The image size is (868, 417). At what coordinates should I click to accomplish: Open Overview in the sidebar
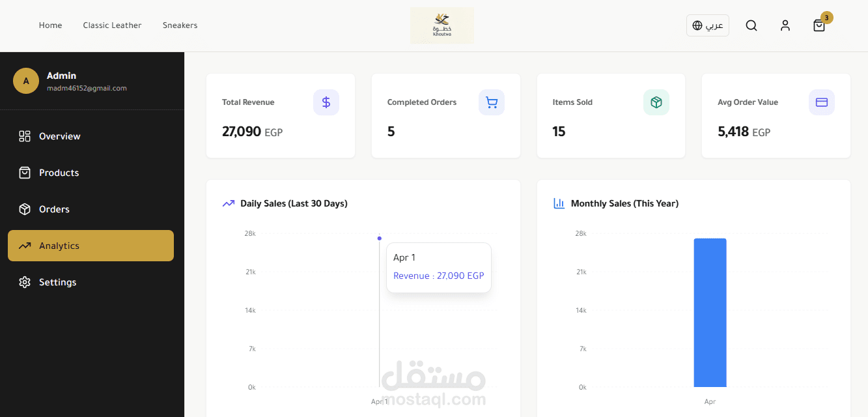91,136
